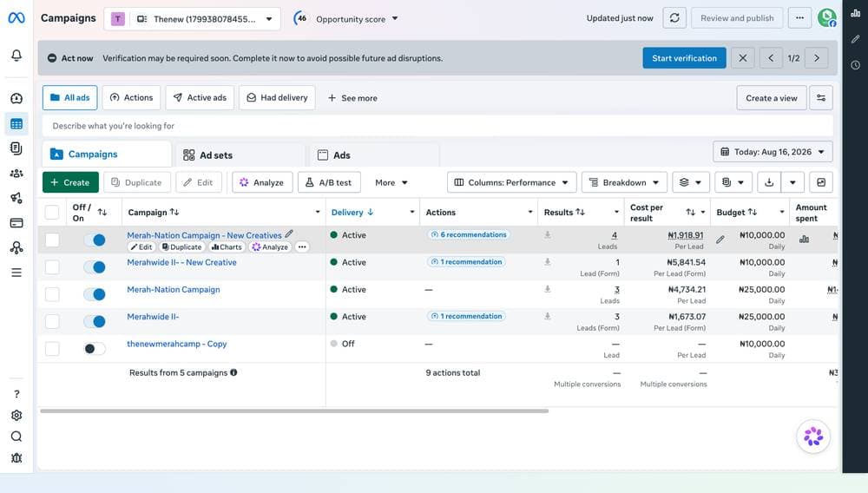
Task: Open the notifications bell
Action: [16, 55]
